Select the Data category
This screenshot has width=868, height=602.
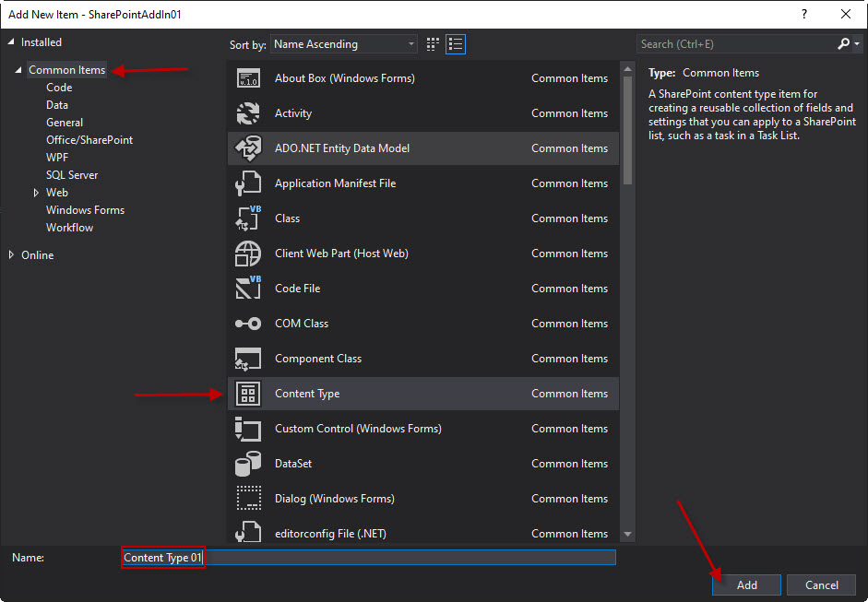57,105
